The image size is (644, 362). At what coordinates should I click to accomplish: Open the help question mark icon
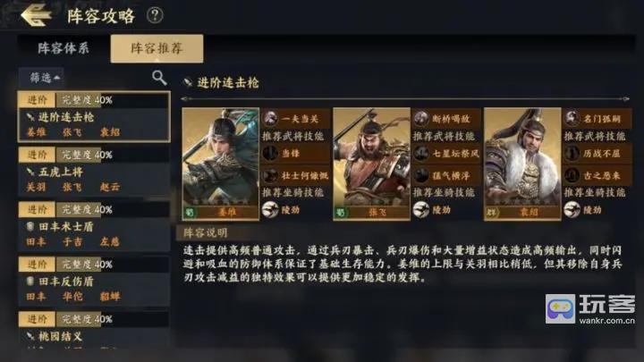(x=155, y=15)
